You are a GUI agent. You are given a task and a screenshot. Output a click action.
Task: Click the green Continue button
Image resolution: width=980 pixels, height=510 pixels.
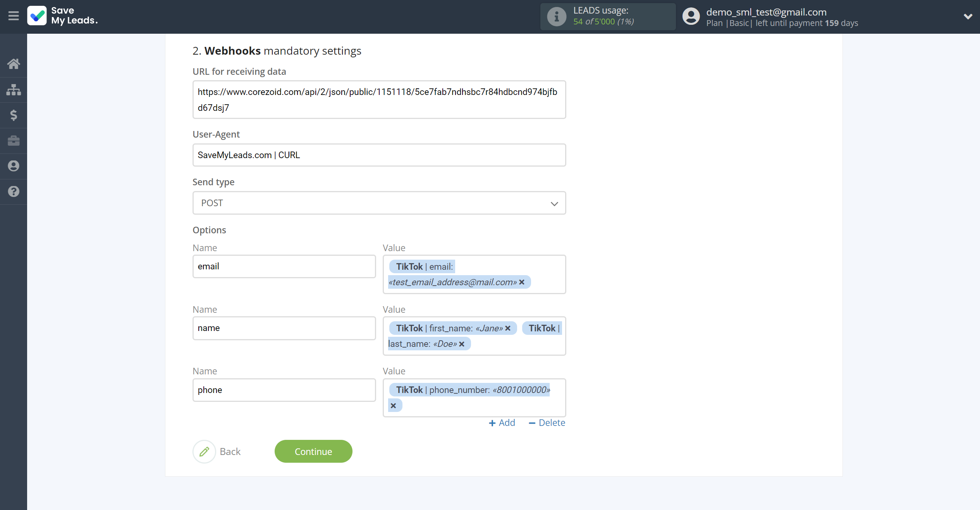[313, 451]
